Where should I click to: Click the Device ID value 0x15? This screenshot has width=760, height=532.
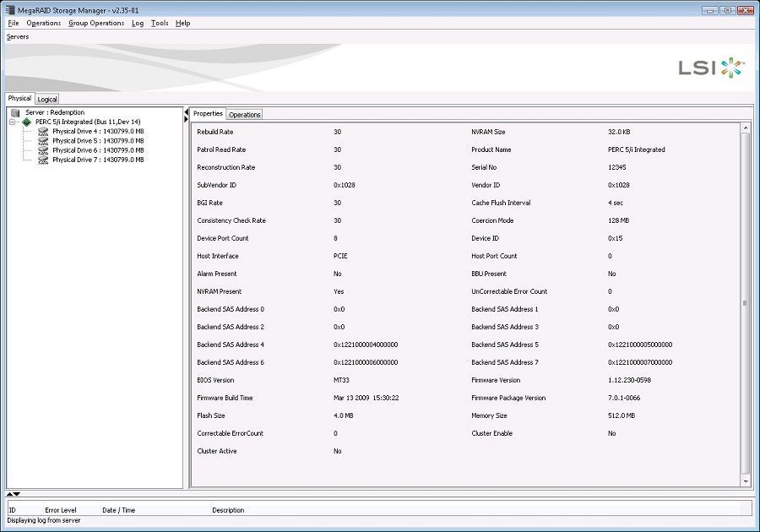point(615,238)
